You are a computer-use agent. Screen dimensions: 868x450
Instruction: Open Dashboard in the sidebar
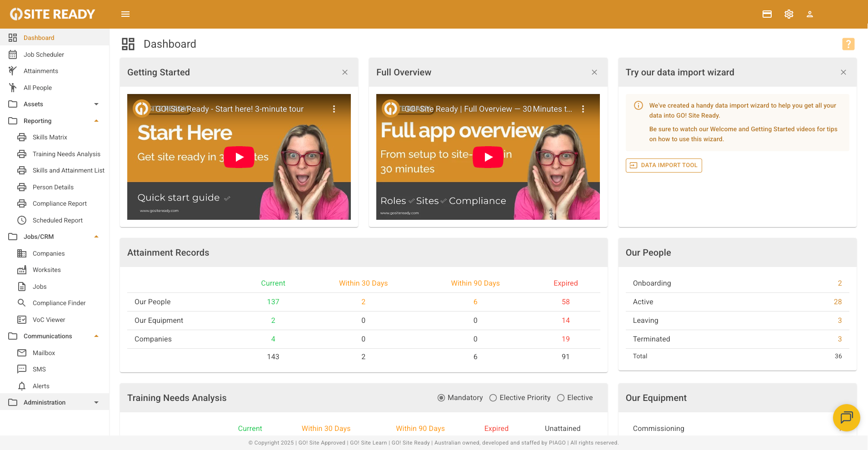pyautogui.click(x=55, y=38)
